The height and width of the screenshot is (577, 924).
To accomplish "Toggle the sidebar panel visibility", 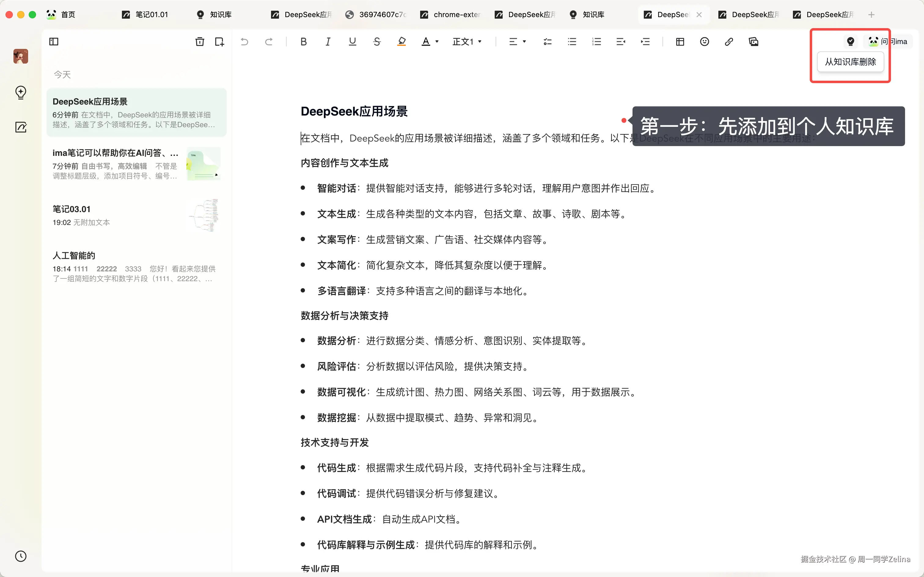I will click(x=53, y=42).
